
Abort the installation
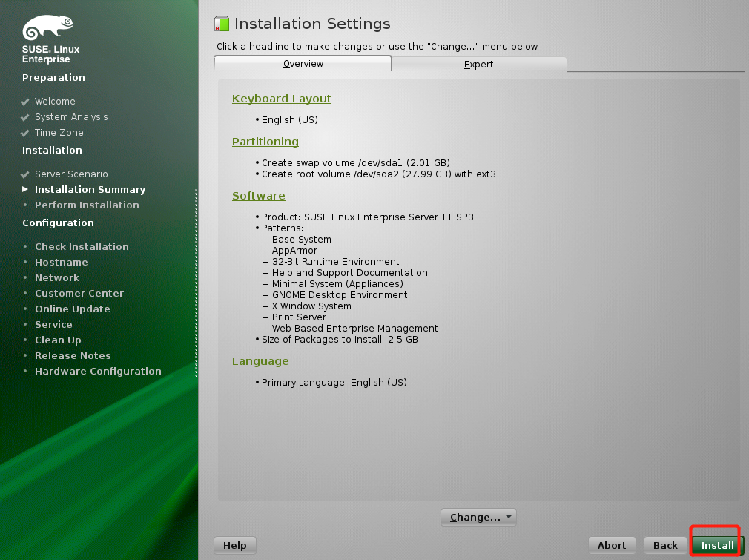pyautogui.click(x=611, y=545)
